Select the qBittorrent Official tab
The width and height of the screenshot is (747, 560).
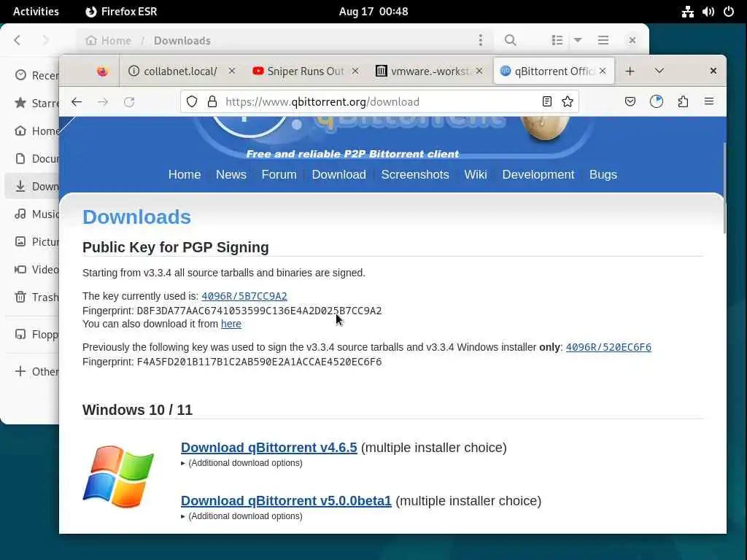tap(554, 71)
